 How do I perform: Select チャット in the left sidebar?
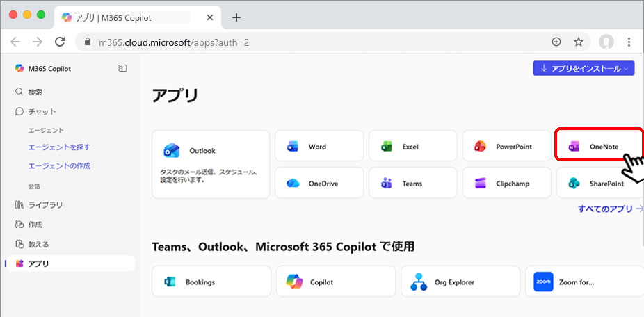[x=42, y=111]
